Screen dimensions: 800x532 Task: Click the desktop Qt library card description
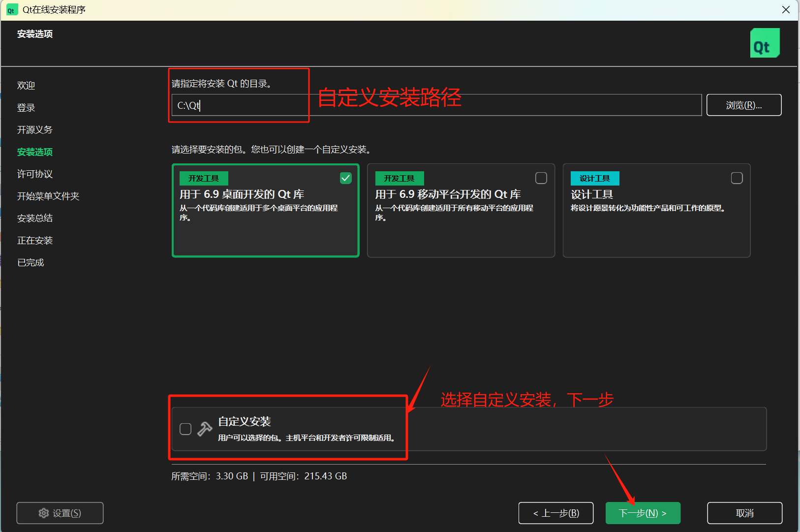(259, 213)
